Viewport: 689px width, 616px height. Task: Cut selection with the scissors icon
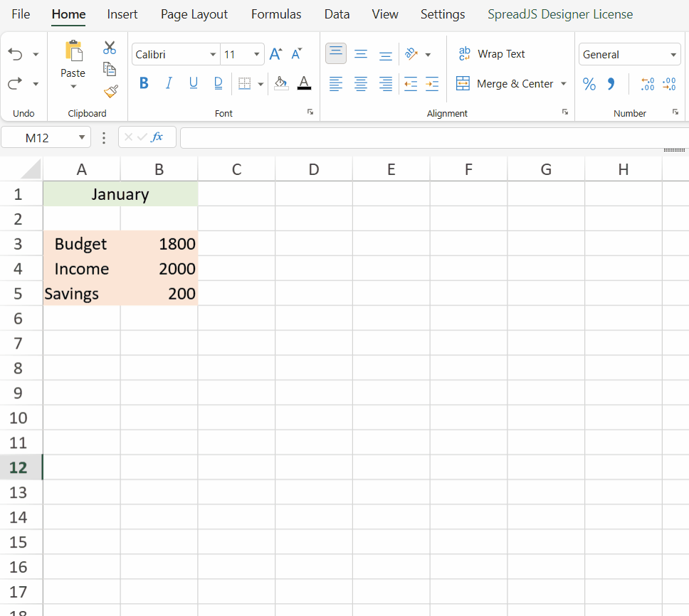(110, 48)
